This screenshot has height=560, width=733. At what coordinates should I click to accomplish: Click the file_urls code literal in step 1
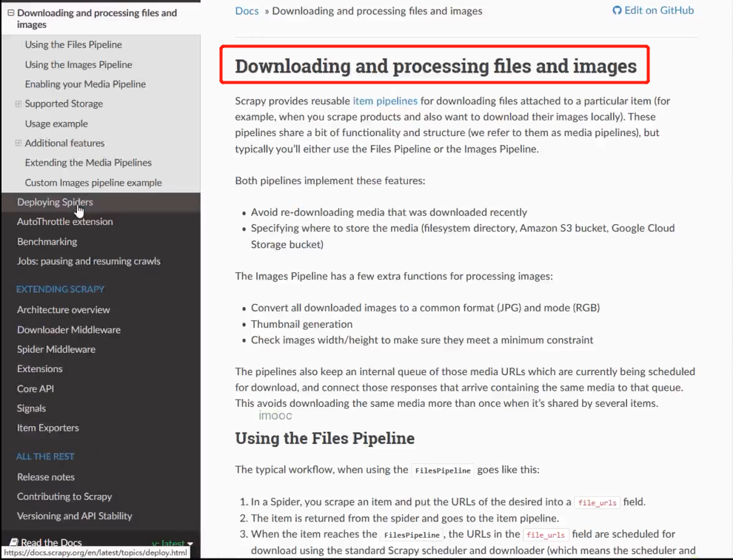[x=597, y=502]
